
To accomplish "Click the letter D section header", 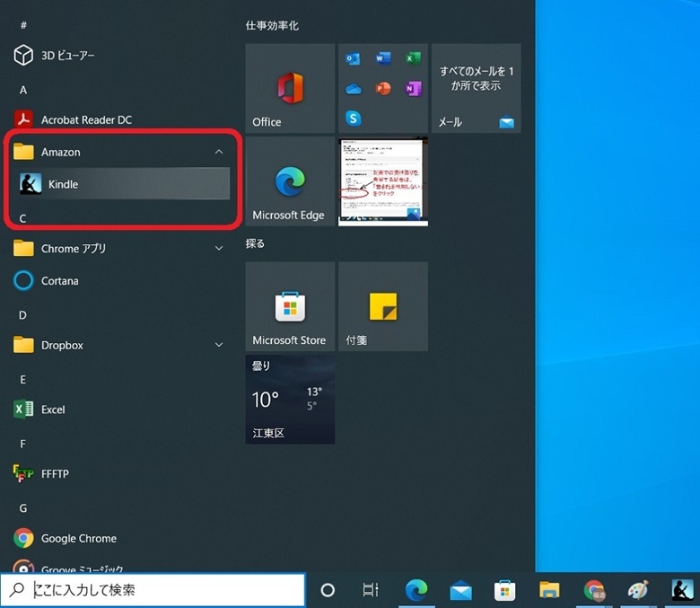I will pyautogui.click(x=22, y=315).
